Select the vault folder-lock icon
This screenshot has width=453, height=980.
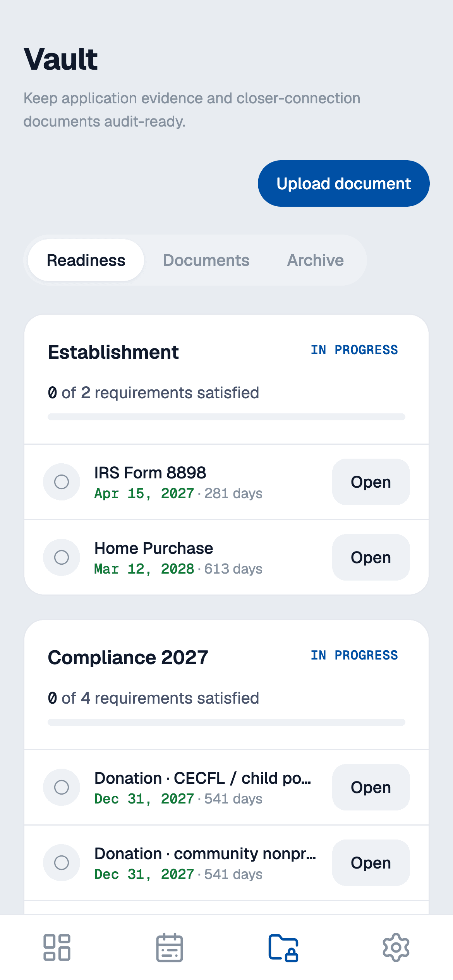[283, 947]
